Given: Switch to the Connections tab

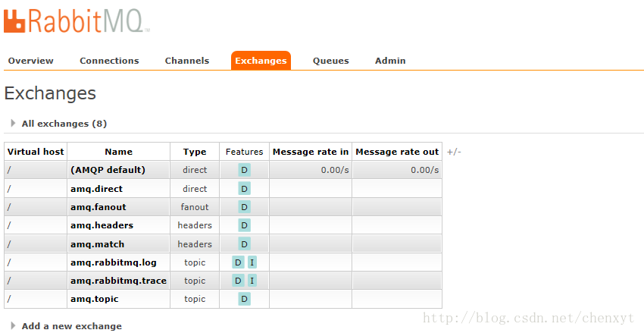Looking at the screenshot, I should 109,61.
